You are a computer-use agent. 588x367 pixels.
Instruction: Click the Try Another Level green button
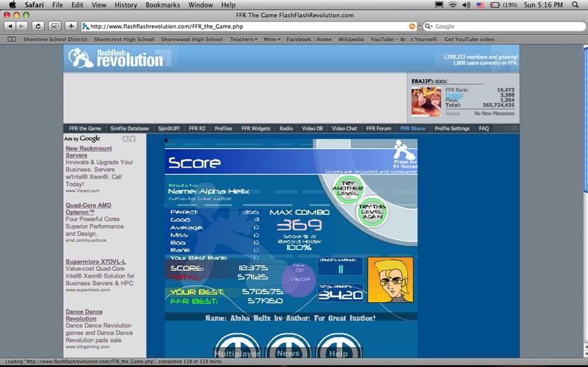point(348,188)
